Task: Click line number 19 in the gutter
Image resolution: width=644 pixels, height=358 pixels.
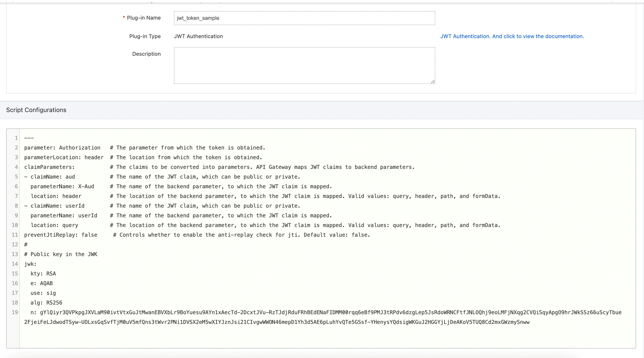Action: coord(15,312)
